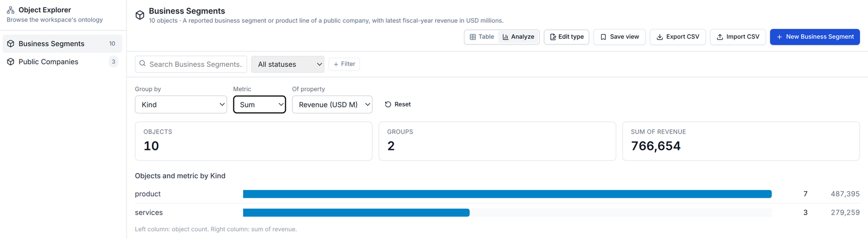Create a New Business Segment
Viewport: 868px width, 239px height.
(x=815, y=37)
